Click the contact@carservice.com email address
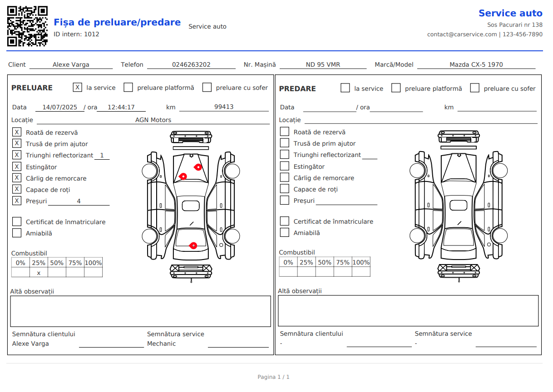Viewport: 553px width, 392px height. click(462, 34)
